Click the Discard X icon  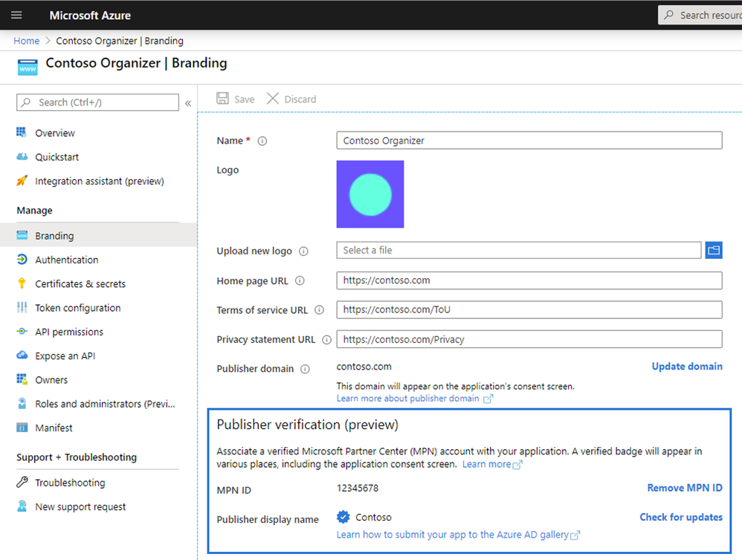pos(273,98)
